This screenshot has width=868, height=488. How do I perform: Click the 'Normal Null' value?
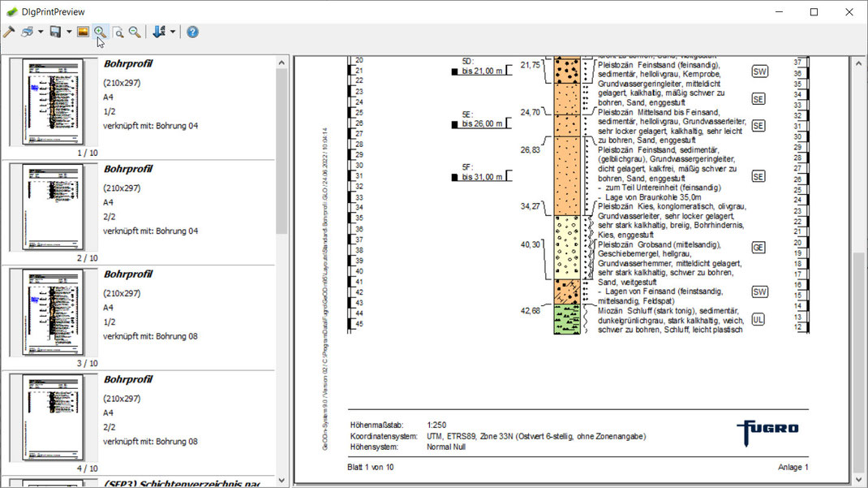click(x=445, y=447)
